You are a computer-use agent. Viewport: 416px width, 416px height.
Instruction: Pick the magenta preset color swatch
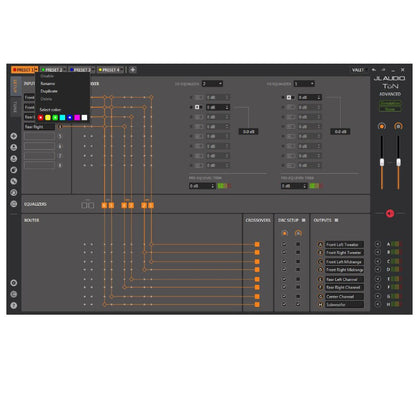pyautogui.click(x=77, y=117)
